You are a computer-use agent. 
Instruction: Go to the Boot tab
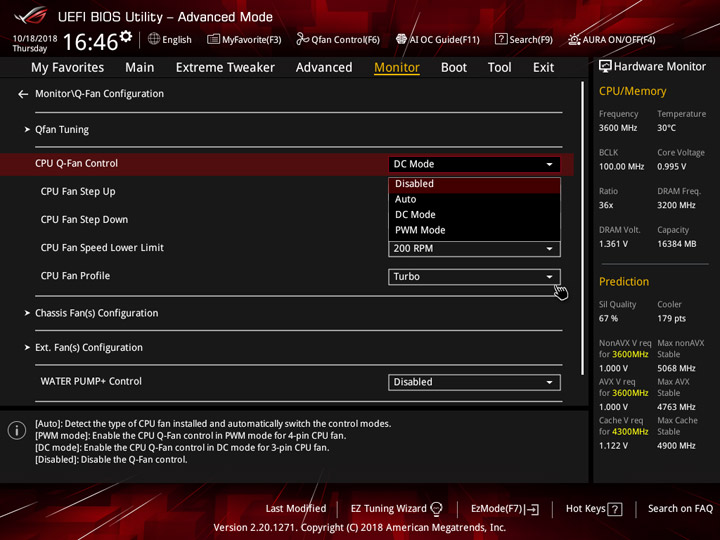(x=454, y=68)
